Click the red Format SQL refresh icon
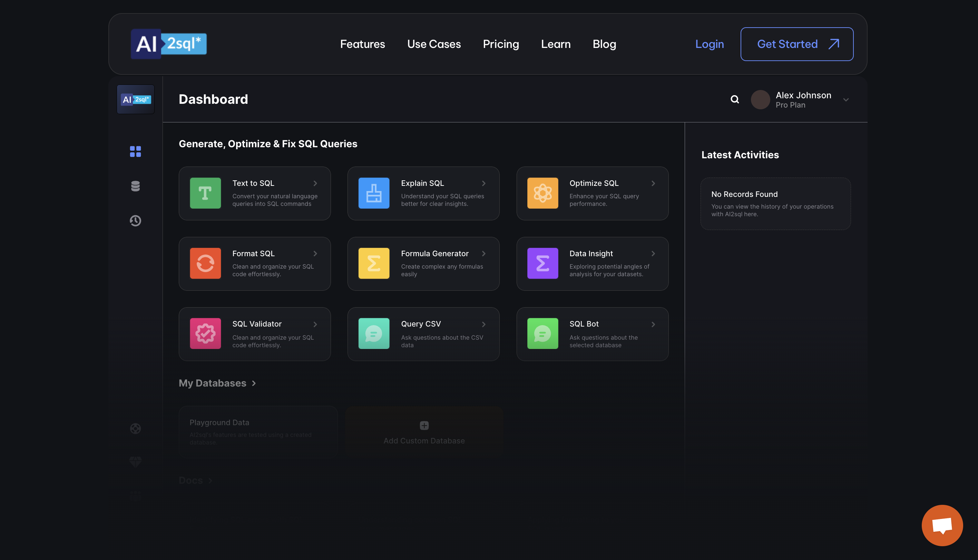The image size is (978, 560). coord(205,263)
